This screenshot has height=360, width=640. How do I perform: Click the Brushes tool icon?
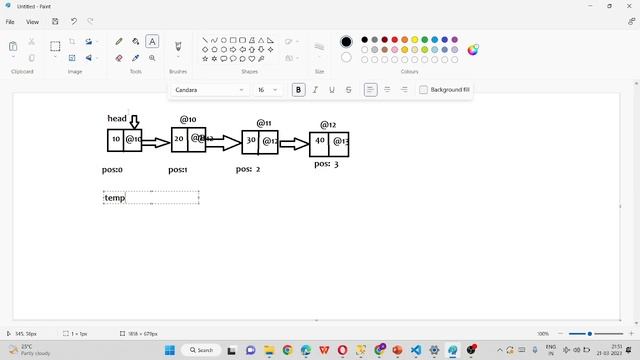178,46
